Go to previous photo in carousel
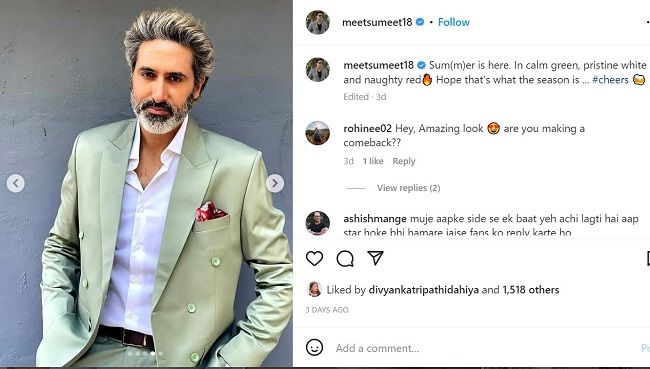This screenshot has height=369, width=650. (15, 183)
